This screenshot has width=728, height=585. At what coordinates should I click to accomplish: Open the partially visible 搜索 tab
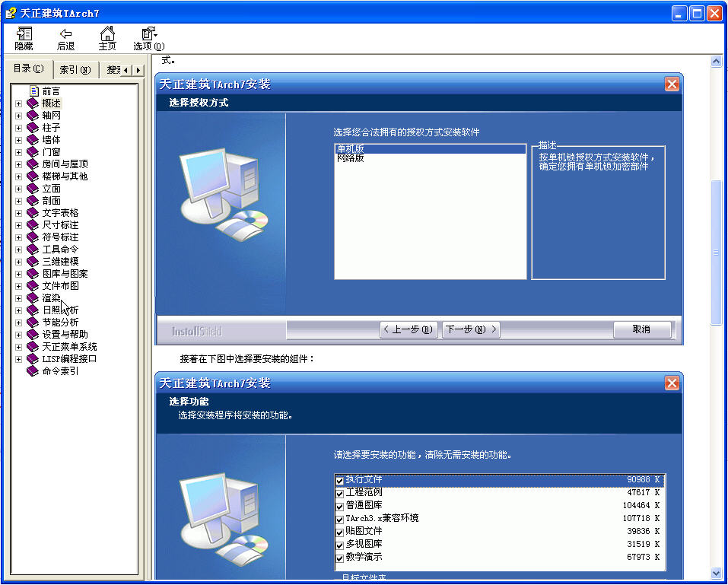(113, 70)
